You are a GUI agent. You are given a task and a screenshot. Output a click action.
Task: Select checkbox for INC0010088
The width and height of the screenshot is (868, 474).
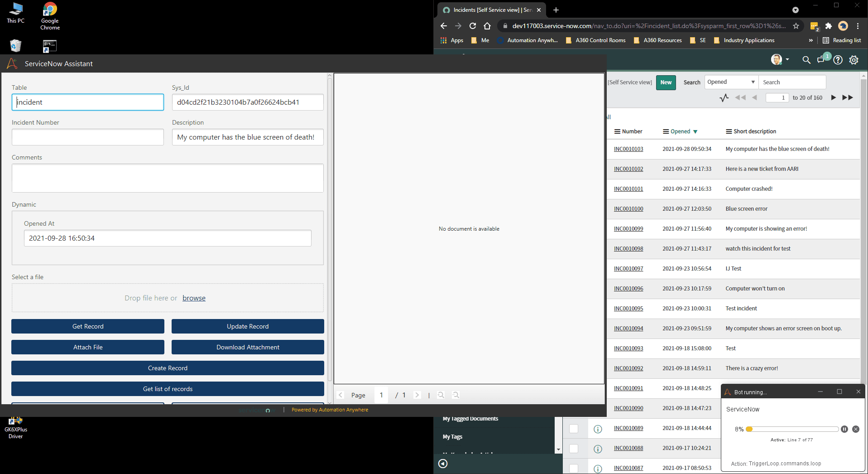point(574,449)
